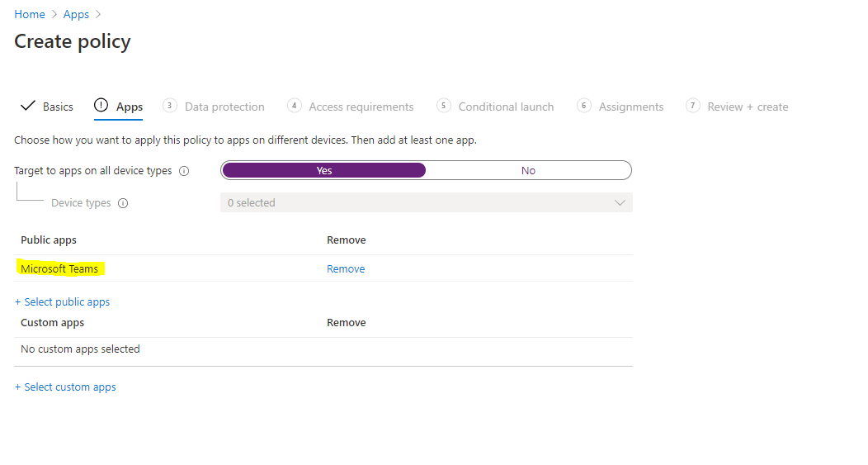This screenshot has width=868, height=465.
Task: Click the step 5 circle icon
Action: 443,105
